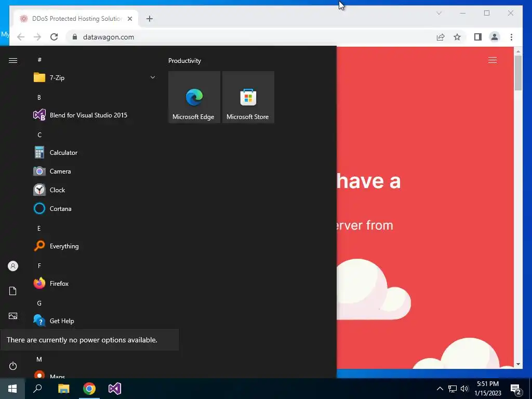The height and width of the screenshot is (399, 532).
Task: Open the 7-Zip folder in app list
Action: (x=95, y=78)
